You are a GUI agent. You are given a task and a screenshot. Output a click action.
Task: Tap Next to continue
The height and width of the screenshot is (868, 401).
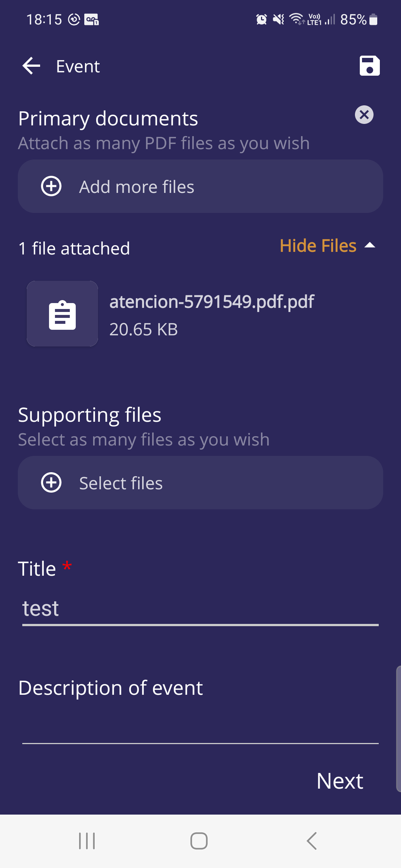[339, 781]
